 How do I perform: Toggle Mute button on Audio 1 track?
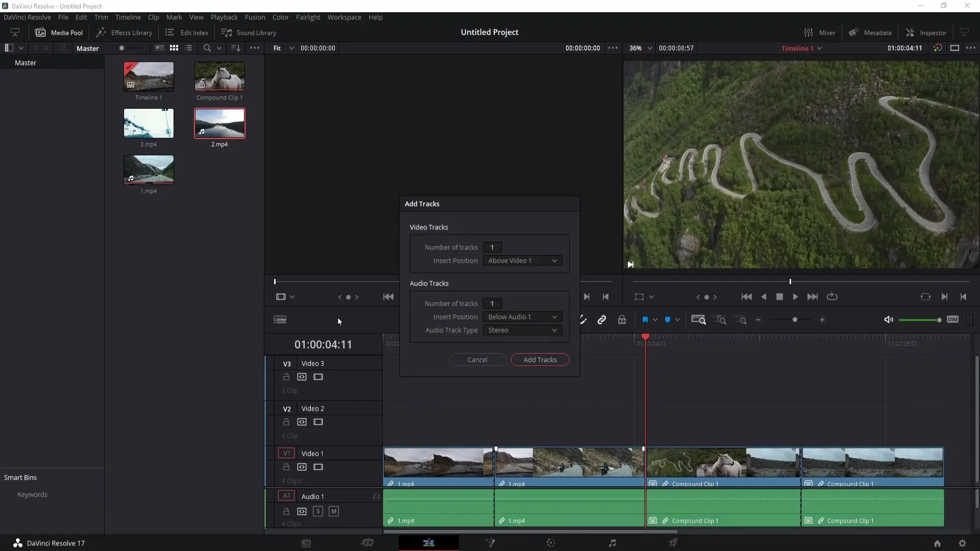tap(333, 511)
